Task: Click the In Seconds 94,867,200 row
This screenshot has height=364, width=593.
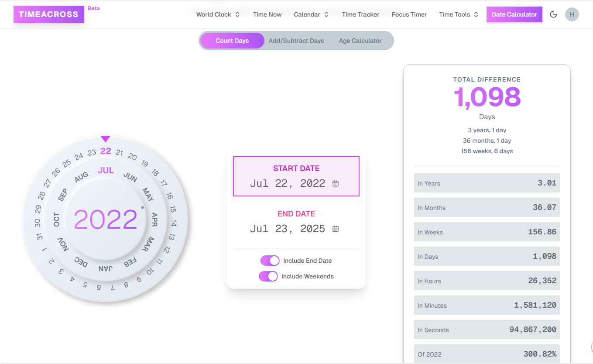Action: coord(487,330)
